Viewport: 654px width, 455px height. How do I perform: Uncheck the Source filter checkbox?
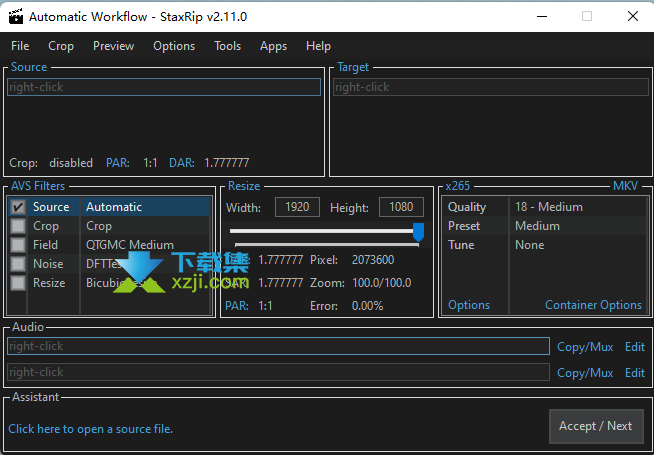coord(18,207)
